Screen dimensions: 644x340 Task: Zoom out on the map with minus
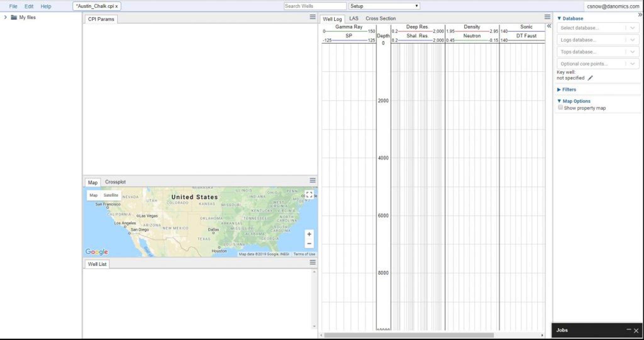309,244
